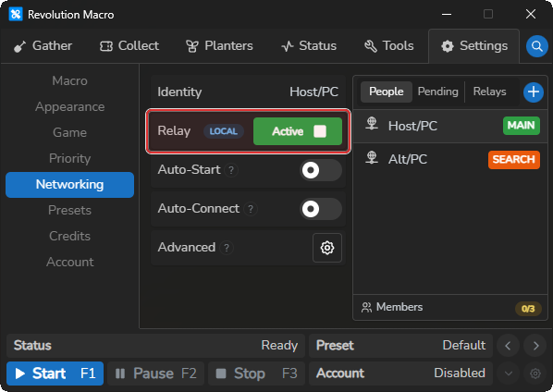Edit the Identity Host/PC value
The height and width of the screenshot is (392, 553).
coord(313,92)
